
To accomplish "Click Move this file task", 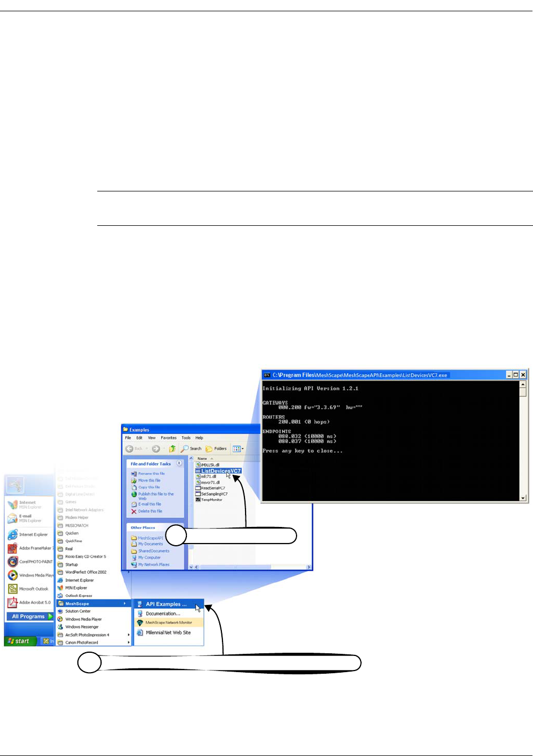I will coord(146,480).
